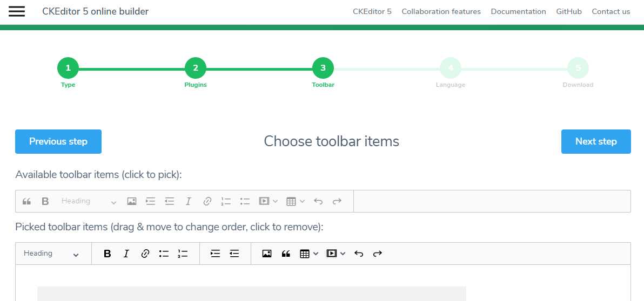The height and width of the screenshot is (301, 644).
Task: Remove the redo button from picked toolbar
Action: 378,254
